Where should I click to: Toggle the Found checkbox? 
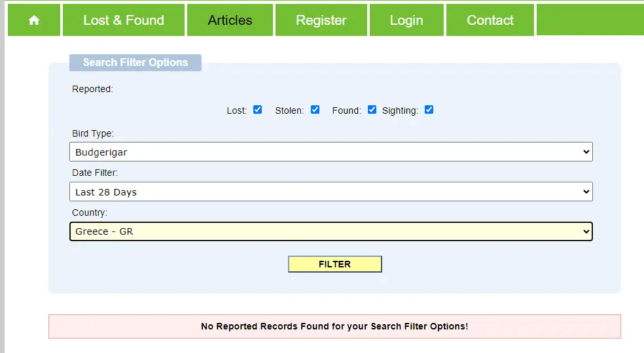[x=372, y=110]
